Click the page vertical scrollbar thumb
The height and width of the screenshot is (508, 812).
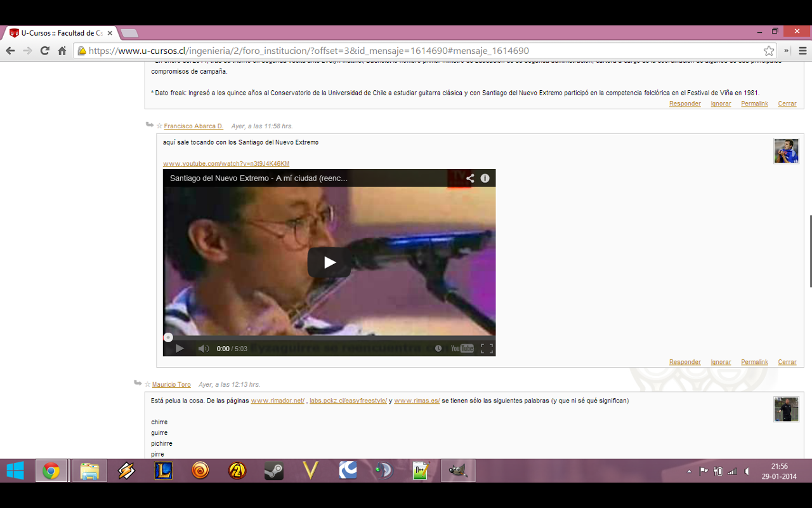pos(809,251)
